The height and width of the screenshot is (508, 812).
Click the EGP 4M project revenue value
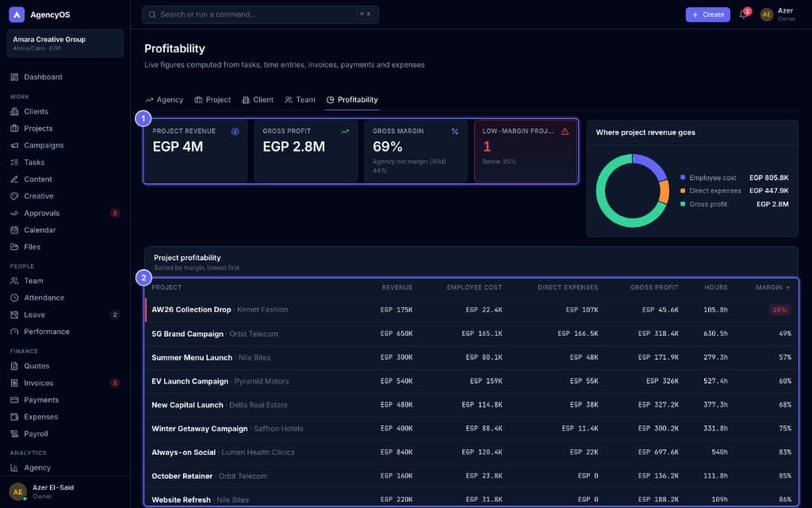[x=178, y=147]
